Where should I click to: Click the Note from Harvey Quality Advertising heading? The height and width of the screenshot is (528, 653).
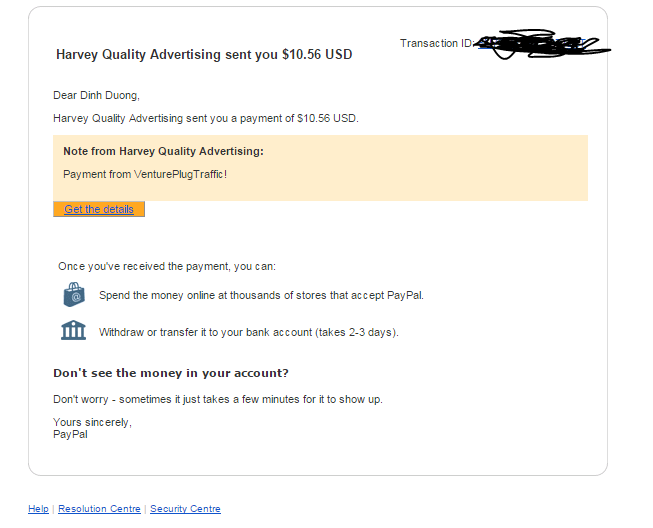[x=163, y=151]
